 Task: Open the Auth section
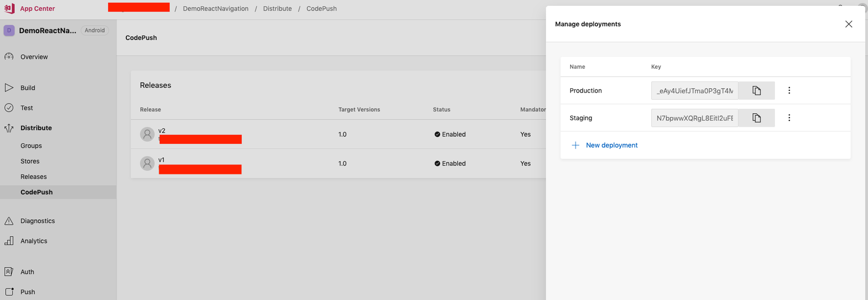(x=27, y=272)
